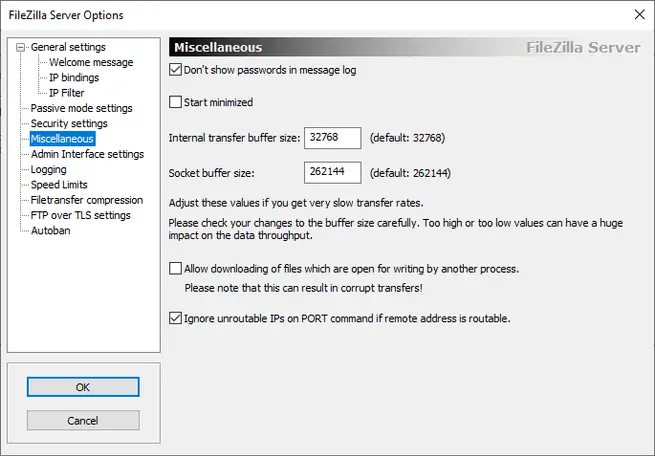Go to Passive mode settings
The width and height of the screenshot is (655, 456).
(81, 109)
